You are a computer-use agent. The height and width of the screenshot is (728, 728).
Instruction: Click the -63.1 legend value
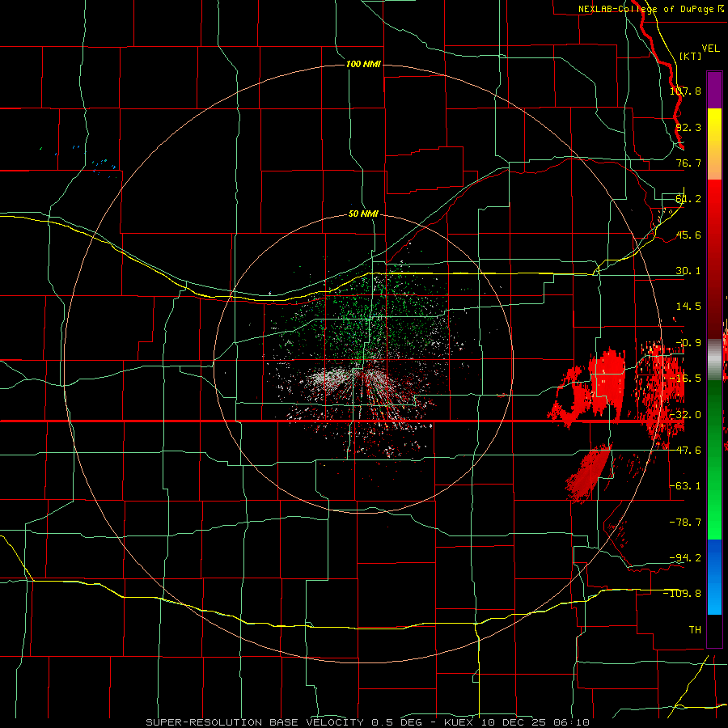pos(685,486)
